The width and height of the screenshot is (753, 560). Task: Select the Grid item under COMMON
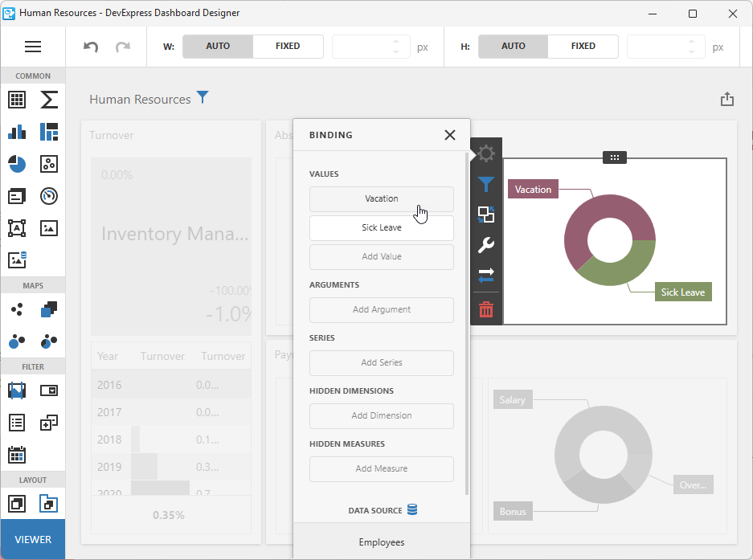[x=17, y=100]
